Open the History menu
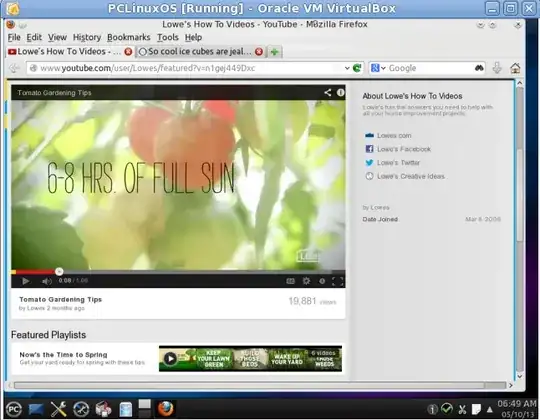 pyautogui.click(x=87, y=37)
